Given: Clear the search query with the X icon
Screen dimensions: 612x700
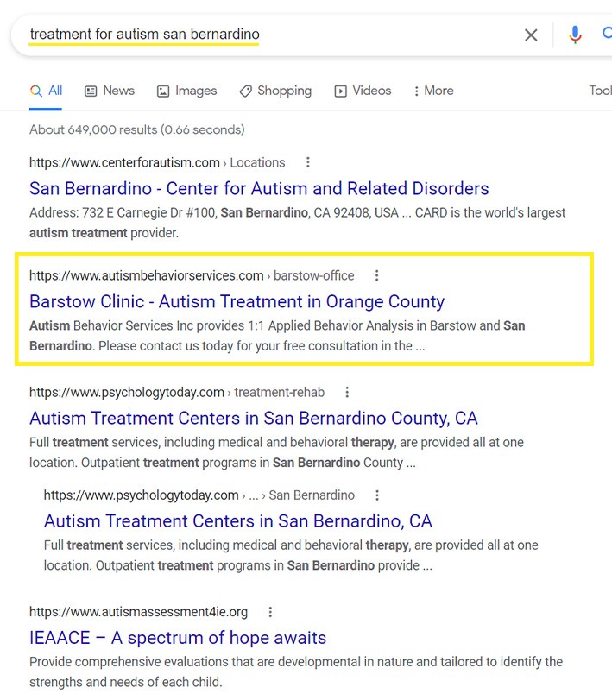Looking at the screenshot, I should tap(531, 35).
